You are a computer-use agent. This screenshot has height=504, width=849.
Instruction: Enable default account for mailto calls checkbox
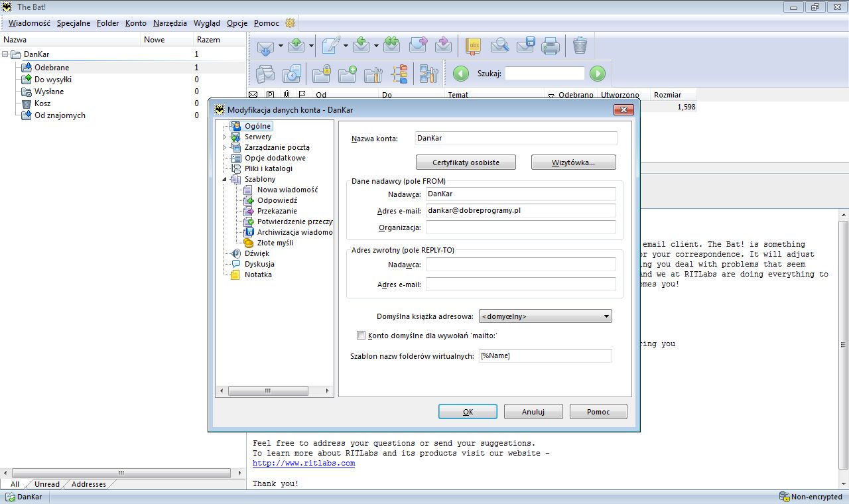[361, 336]
